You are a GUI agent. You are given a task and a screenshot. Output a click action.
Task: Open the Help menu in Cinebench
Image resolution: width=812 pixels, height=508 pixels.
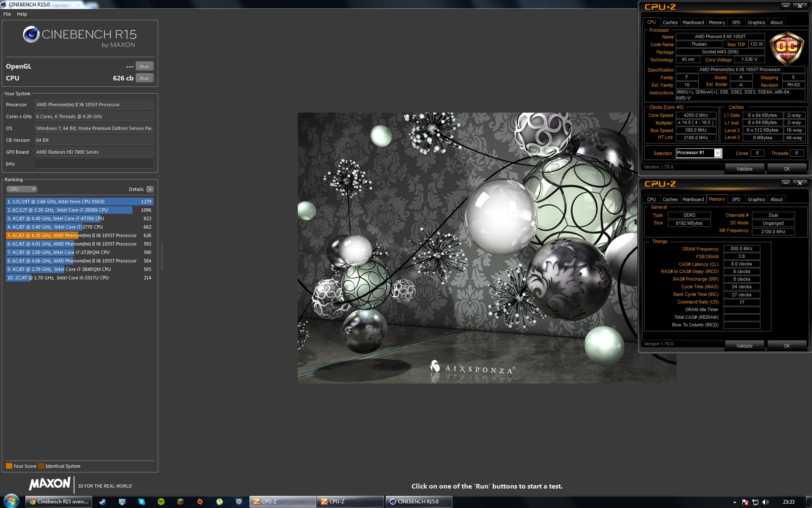click(x=22, y=14)
